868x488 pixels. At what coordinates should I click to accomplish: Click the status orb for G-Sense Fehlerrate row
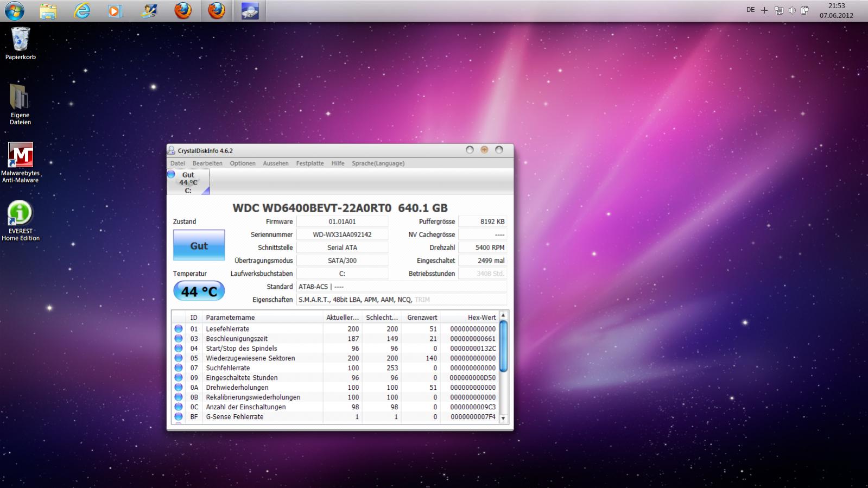coord(179,417)
